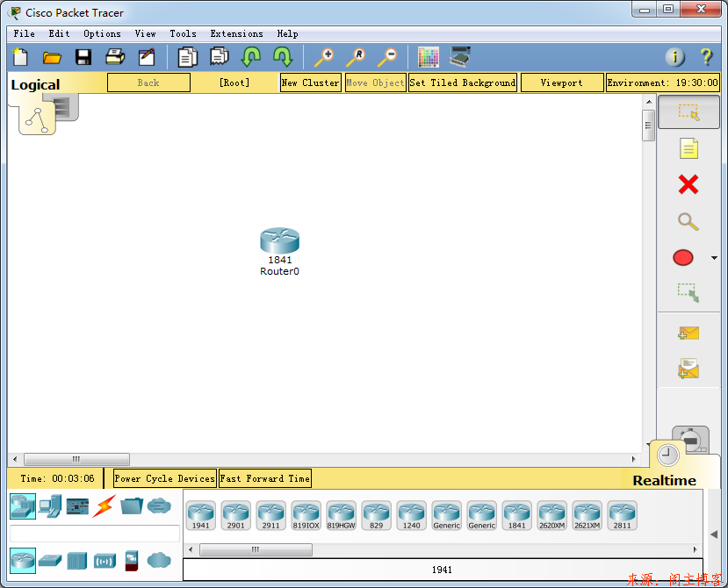Choose the Wireless Devices subcategory icon

tap(105, 561)
